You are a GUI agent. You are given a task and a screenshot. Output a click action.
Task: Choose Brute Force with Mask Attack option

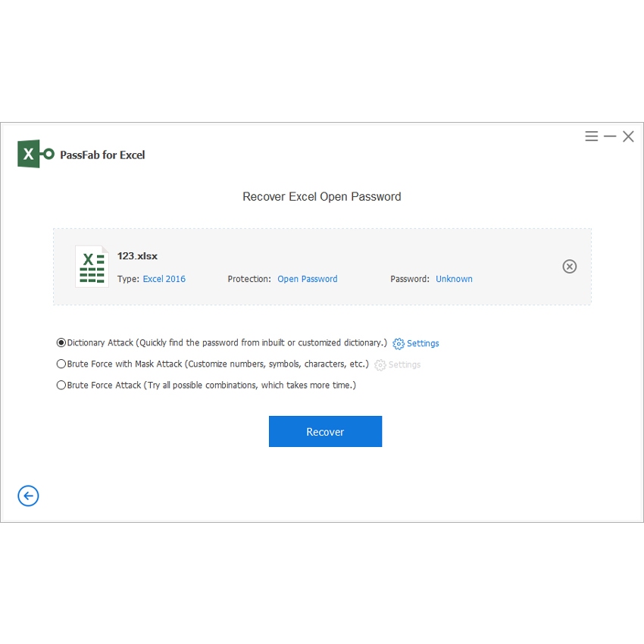pos(61,364)
